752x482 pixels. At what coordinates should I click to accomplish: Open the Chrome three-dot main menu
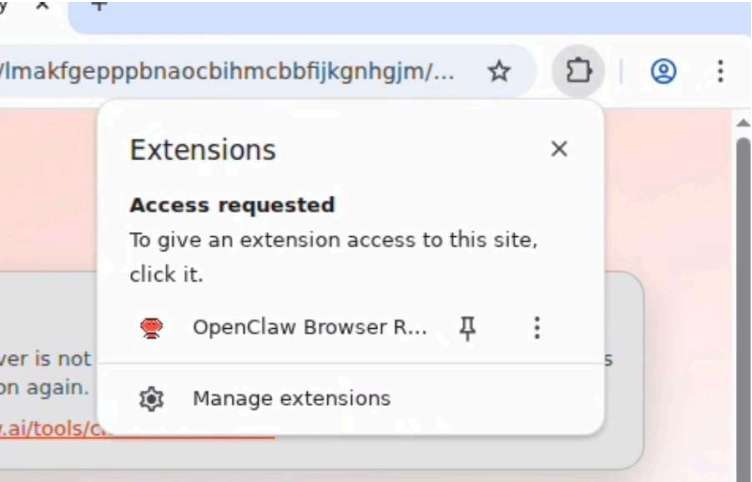(720, 71)
